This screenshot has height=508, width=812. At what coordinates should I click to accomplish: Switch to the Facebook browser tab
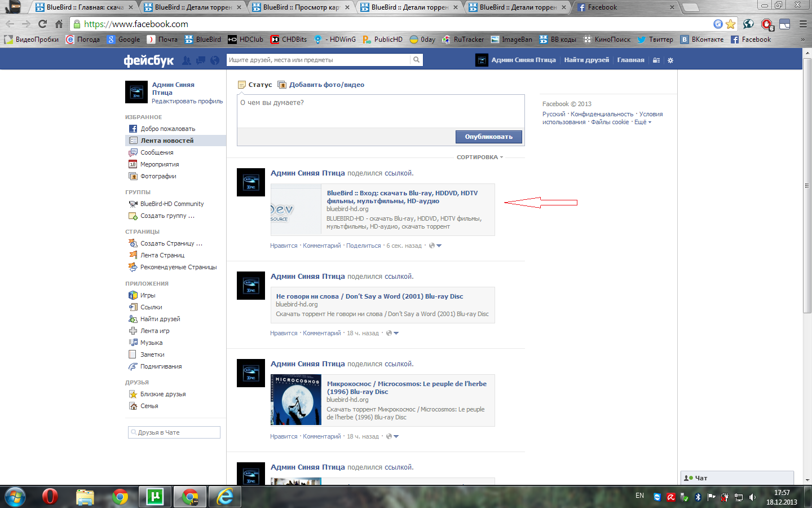[625, 7]
